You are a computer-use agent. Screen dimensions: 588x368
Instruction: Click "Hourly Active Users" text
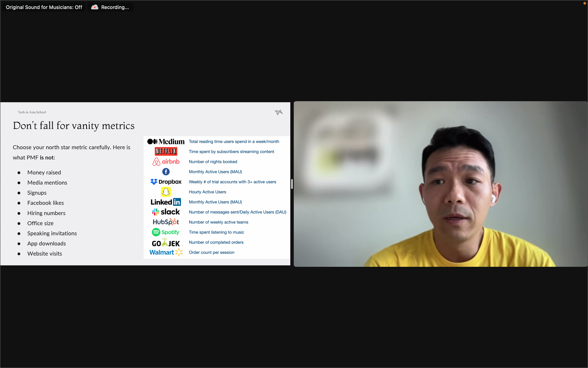pyautogui.click(x=207, y=192)
